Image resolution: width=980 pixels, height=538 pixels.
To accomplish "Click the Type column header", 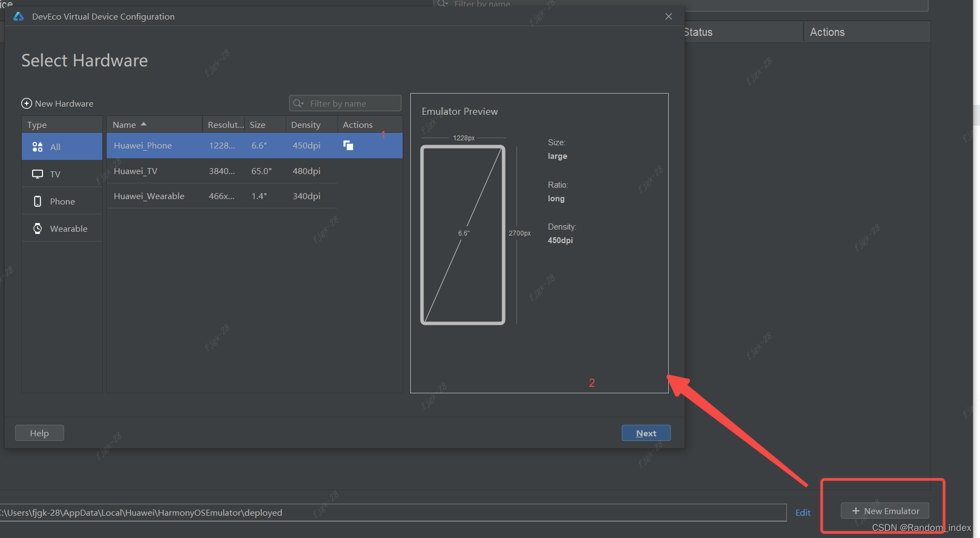I will pyautogui.click(x=62, y=125).
